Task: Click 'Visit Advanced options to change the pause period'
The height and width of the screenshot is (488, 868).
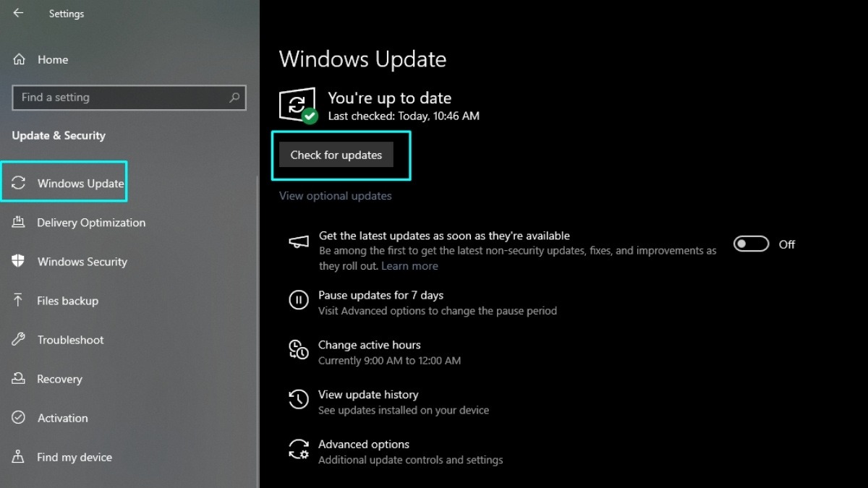Action: click(438, 311)
